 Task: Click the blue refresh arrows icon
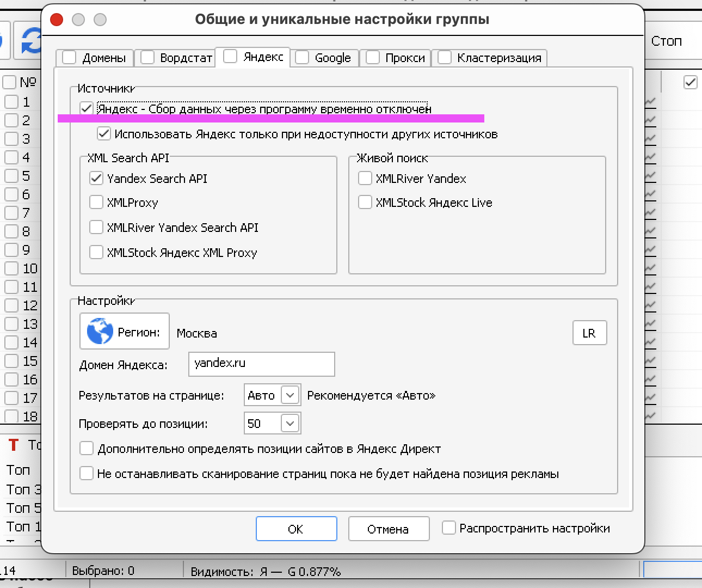(x=32, y=41)
